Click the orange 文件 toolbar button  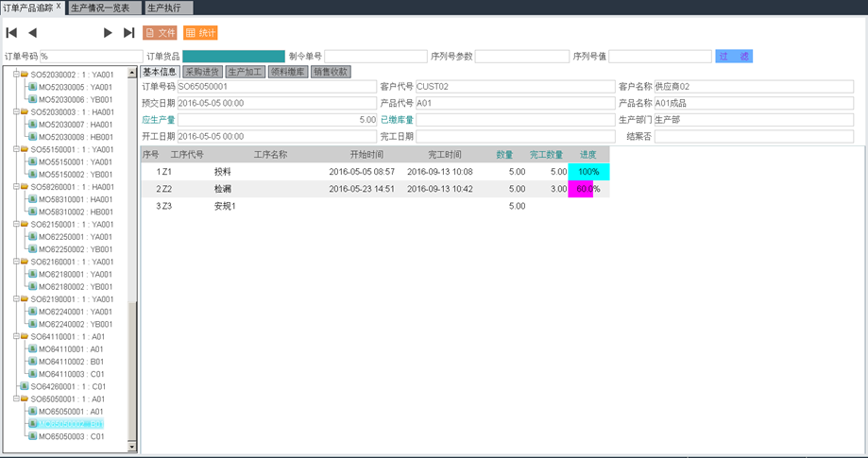click(x=160, y=33)
